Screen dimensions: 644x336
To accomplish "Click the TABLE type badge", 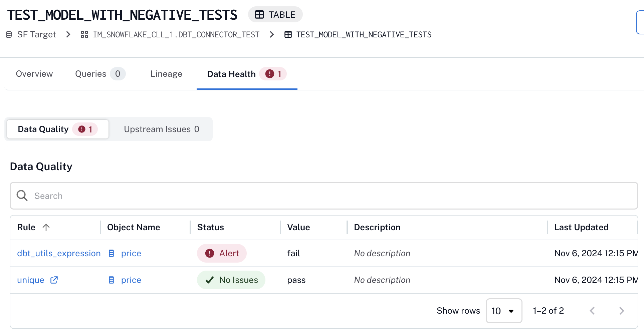I will (x=275, y=15).
